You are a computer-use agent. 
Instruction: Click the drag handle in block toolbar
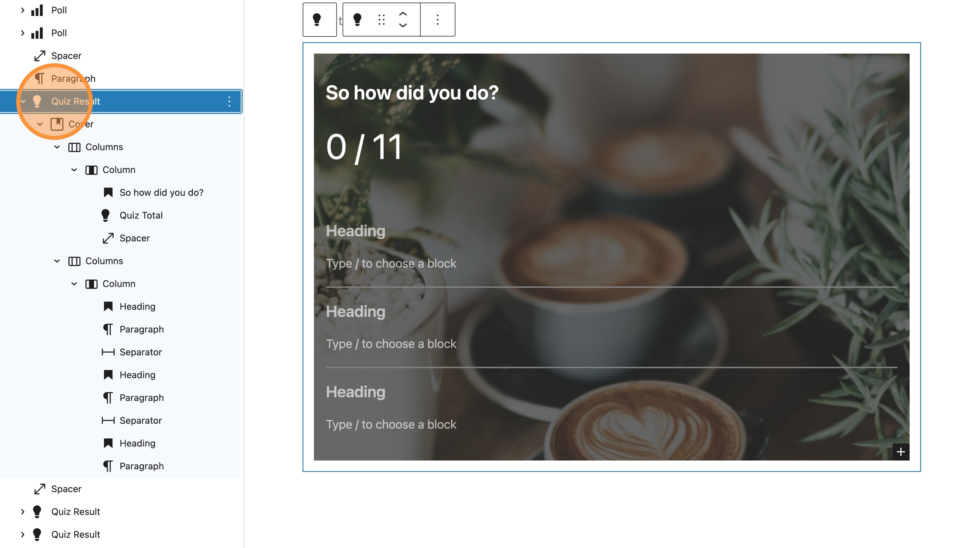click(x=381, y=19)
